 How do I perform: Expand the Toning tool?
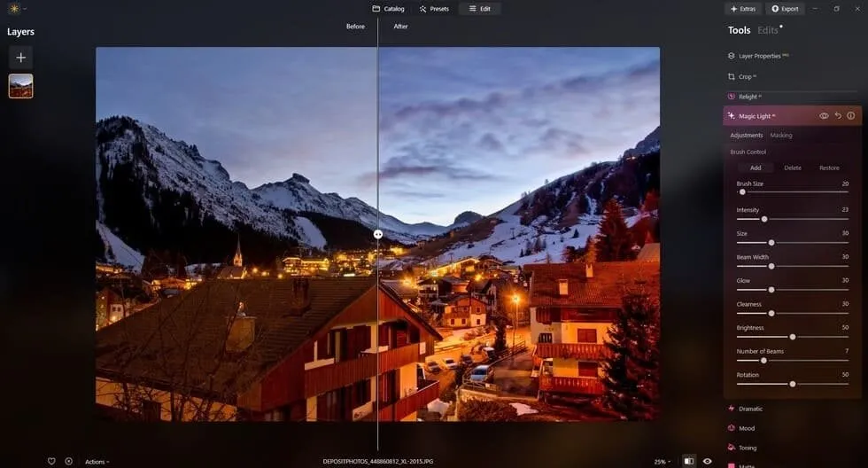[742, 448]
